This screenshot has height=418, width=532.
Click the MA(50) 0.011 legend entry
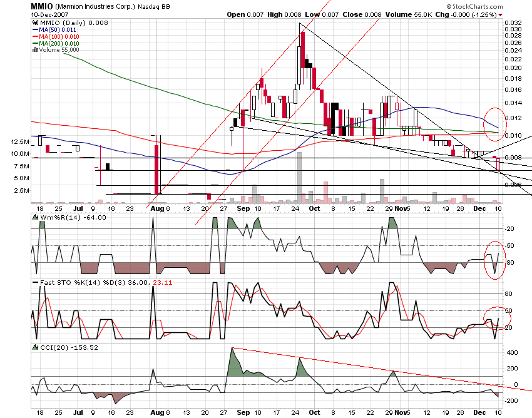pyautogui.click(x=58, y=30)
